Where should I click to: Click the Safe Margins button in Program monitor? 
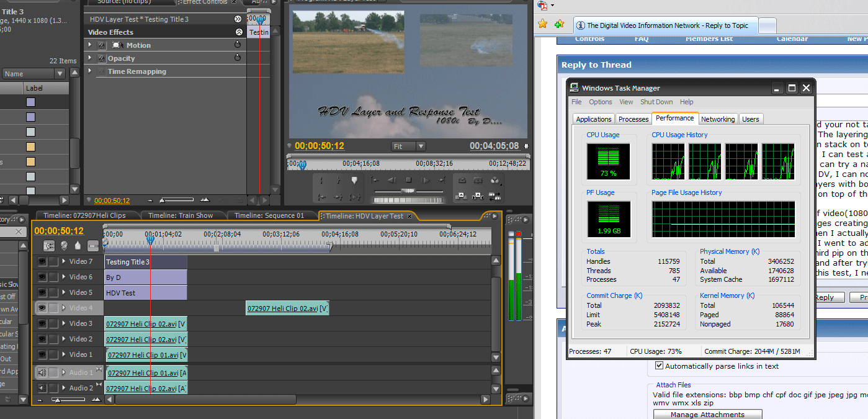478,180
